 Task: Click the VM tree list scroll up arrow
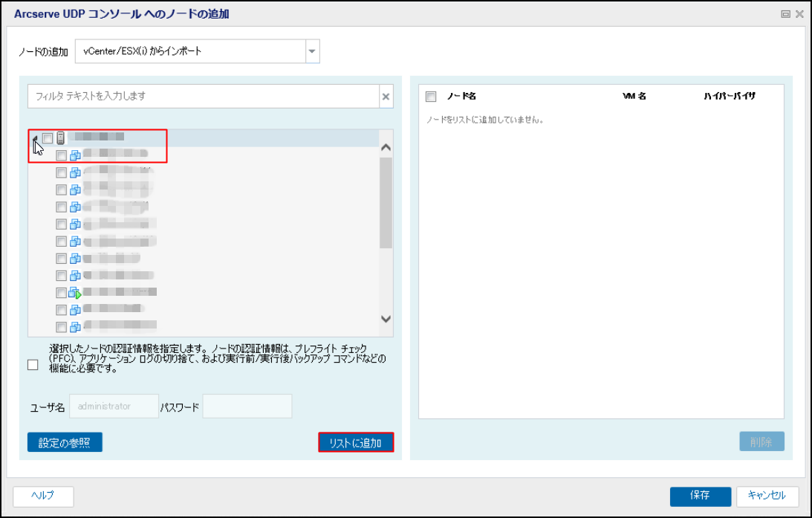pos(386,148)
